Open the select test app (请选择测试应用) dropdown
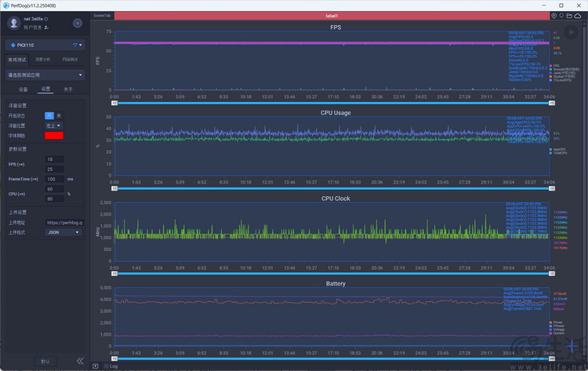This screenshot has width=588, height=371. click(45, 75)
